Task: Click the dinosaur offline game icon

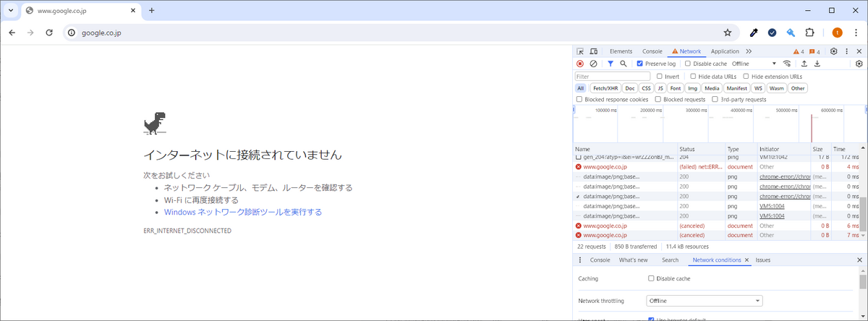Action: coord(155,124)
